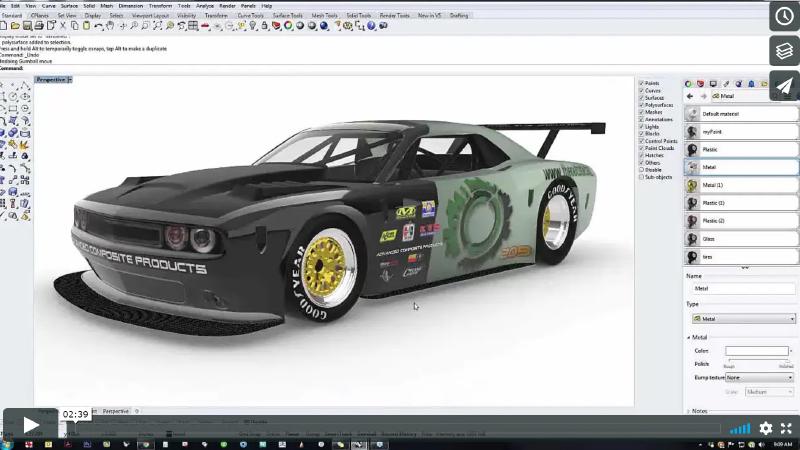Toggle the Lights filter checkbox
The image size is (800, 450).
tap(641, 127)
